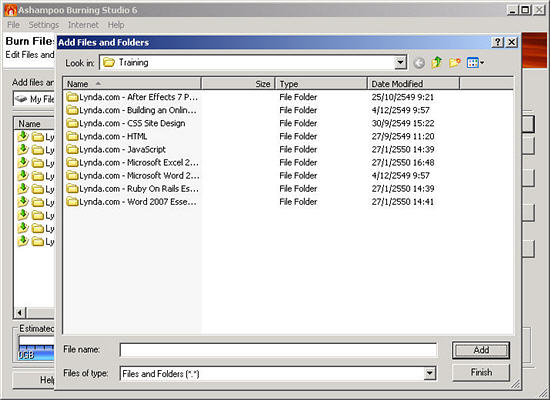Image resolution: width=550 pixels, height=400 pixels.
Task: Sort list by Name column header
Action: coord(132,84)
